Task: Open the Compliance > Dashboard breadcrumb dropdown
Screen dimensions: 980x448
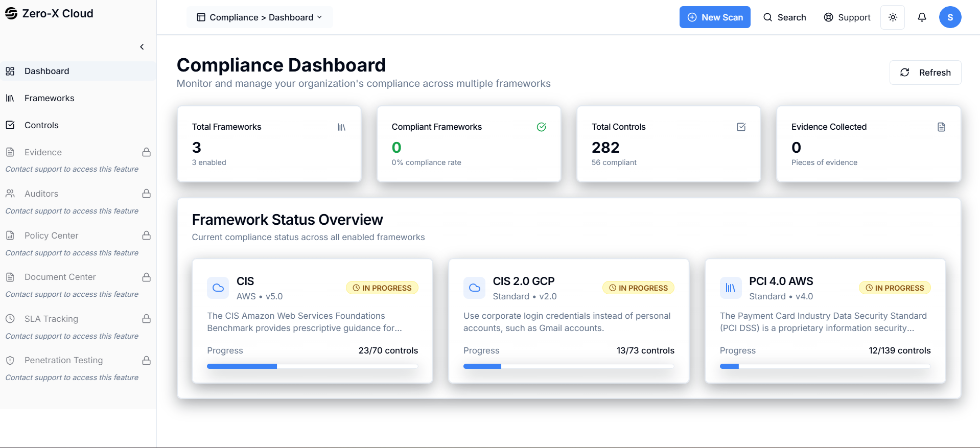Action: point(260,17)
